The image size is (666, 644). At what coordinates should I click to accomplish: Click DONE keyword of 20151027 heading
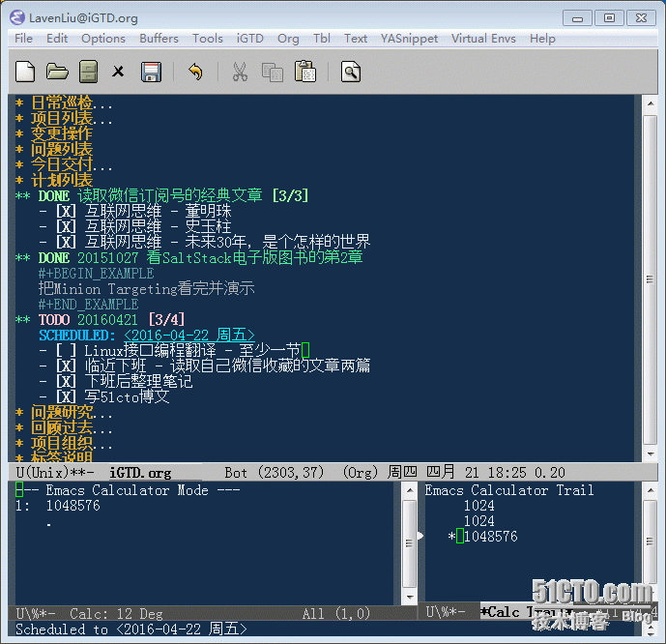[54, 258]
